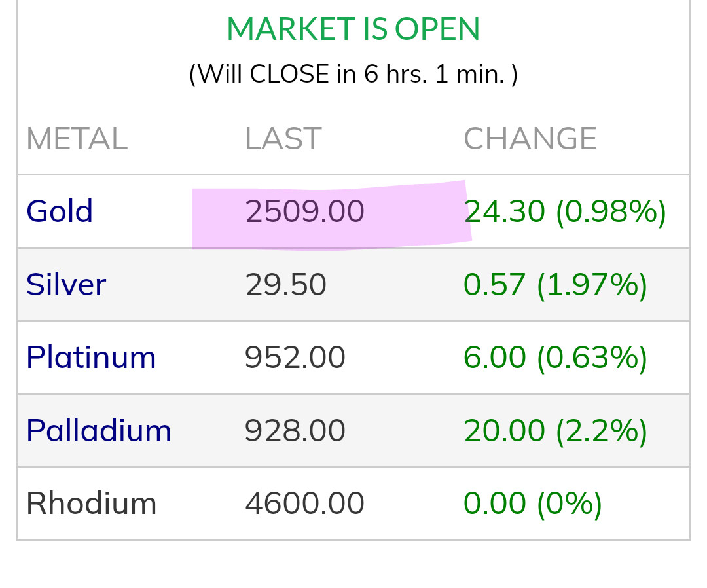Click the highlighted Gold price 2509.00
Image resolution: width=707 pixels, height=588 pixels.
tap(304, 211)
